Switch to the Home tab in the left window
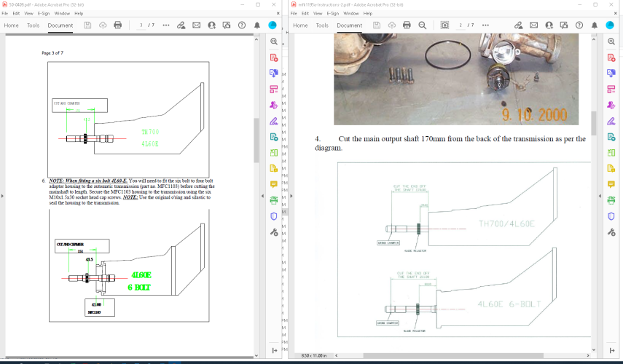 [x=11, y=25]
